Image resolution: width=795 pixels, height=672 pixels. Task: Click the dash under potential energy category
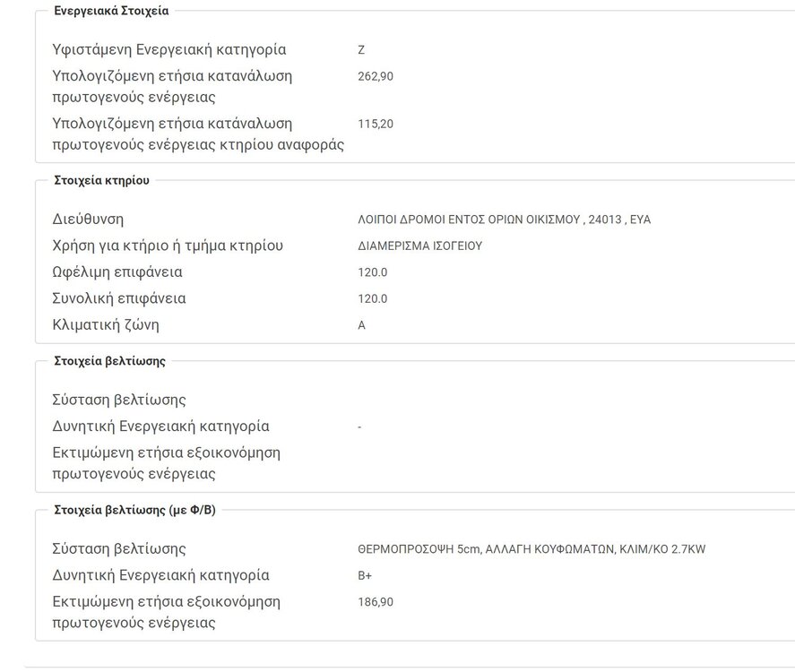tap(359, 427)
